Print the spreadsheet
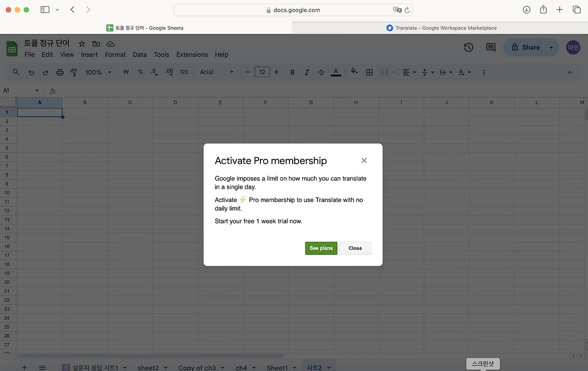 coord(60,72)
